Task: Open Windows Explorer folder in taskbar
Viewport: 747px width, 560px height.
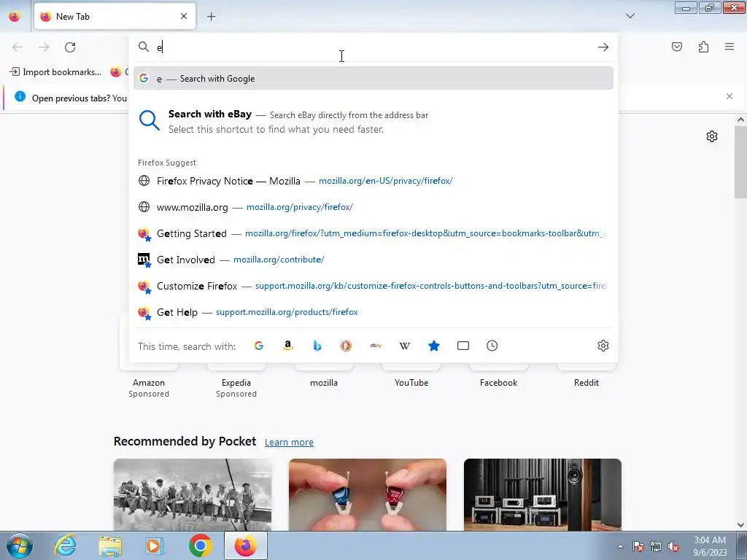Action: coord(110,545)
